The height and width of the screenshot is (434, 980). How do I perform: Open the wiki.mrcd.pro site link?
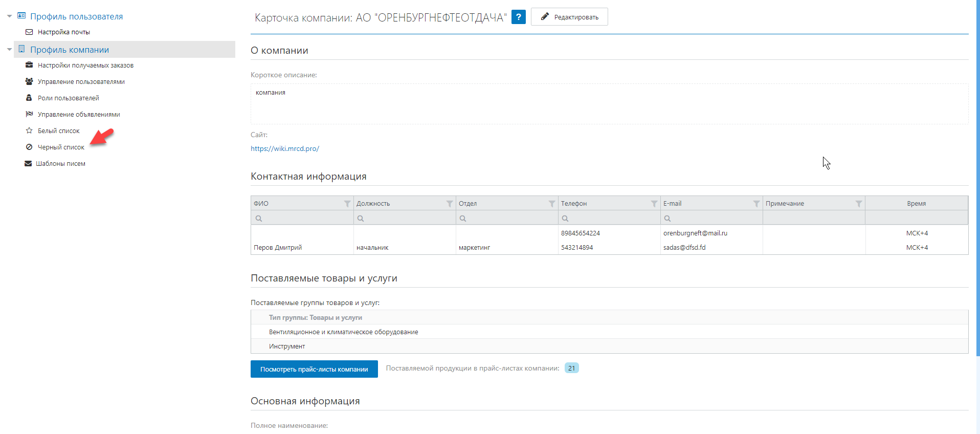(285, 149)
